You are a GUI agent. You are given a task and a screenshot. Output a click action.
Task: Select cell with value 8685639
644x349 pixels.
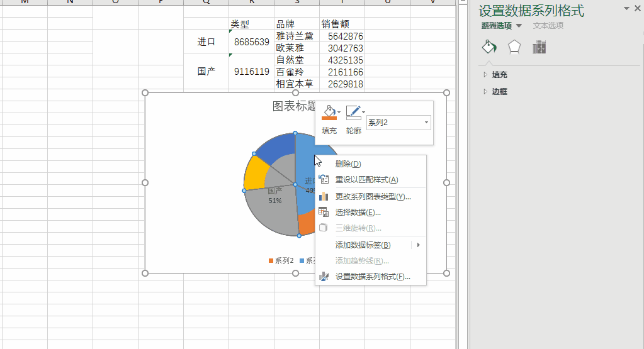click(251, 42)
